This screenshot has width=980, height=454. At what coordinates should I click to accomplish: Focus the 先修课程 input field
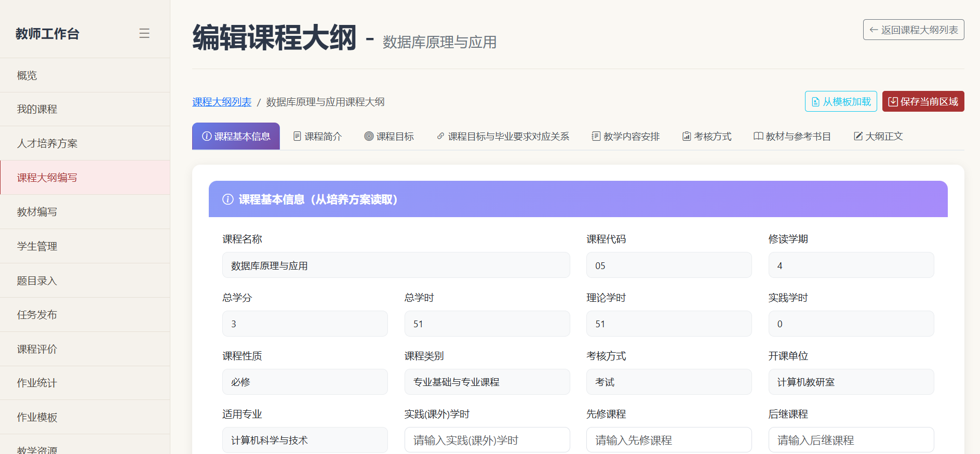669,440
